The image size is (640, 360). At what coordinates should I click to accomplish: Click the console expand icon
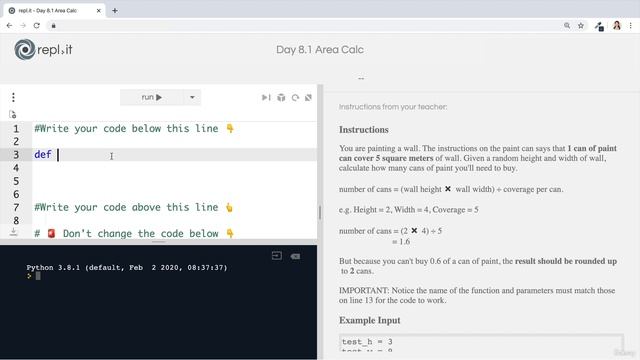(277, 256)
